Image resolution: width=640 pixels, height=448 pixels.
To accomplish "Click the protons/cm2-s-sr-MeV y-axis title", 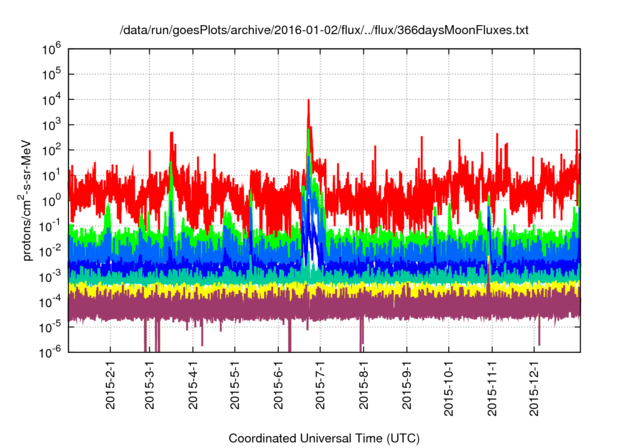I will [x=24, y=200].
